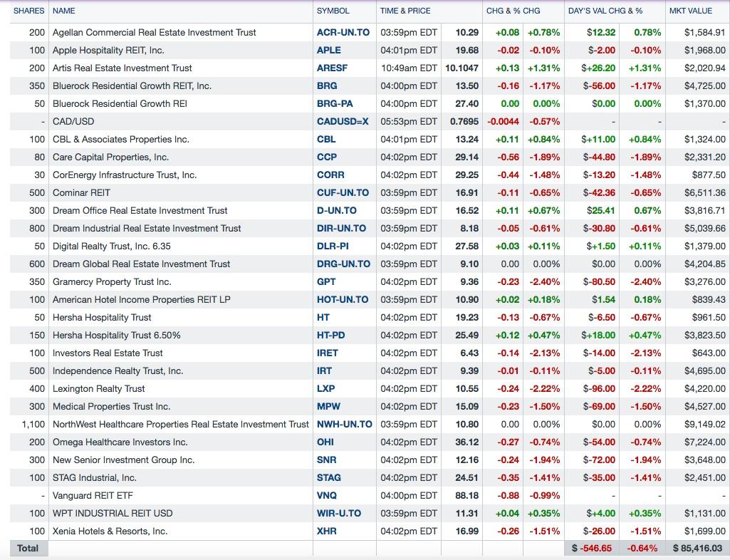Open the LXP ticker link
This screenshot has width=730, height=560.
(x=326, y=388)
